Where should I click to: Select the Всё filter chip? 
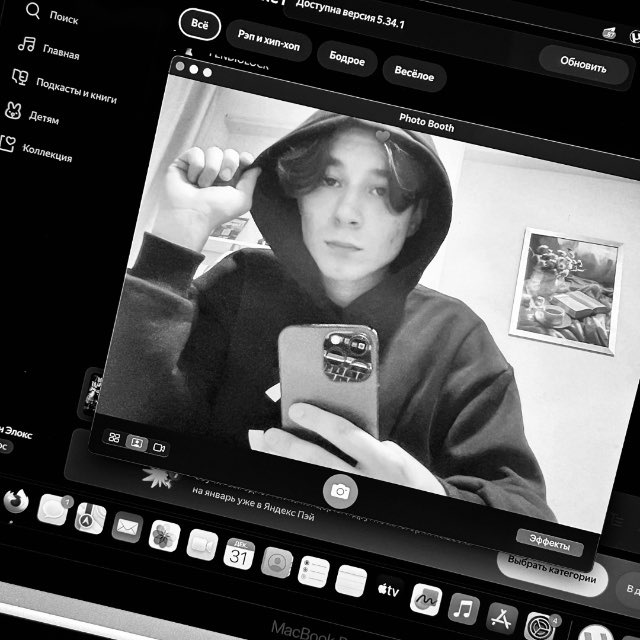[198, 24]
